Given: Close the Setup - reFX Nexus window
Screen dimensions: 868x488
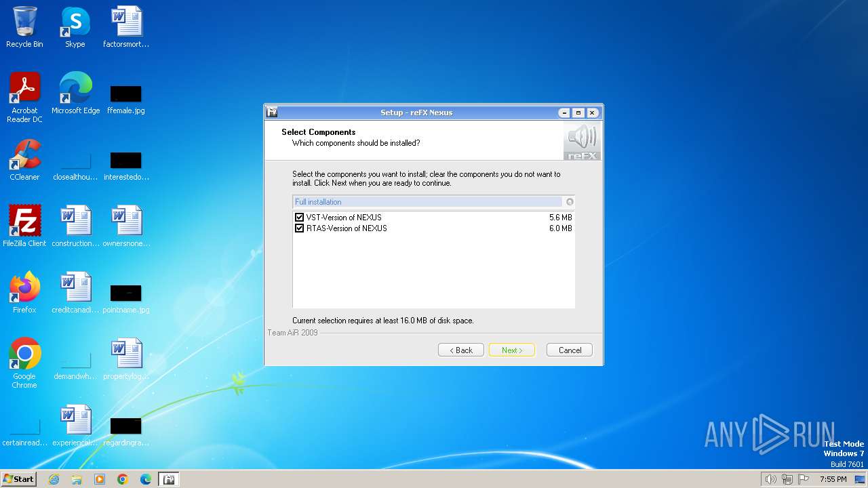Looking at the screenshot, I should tap(593, 113).
